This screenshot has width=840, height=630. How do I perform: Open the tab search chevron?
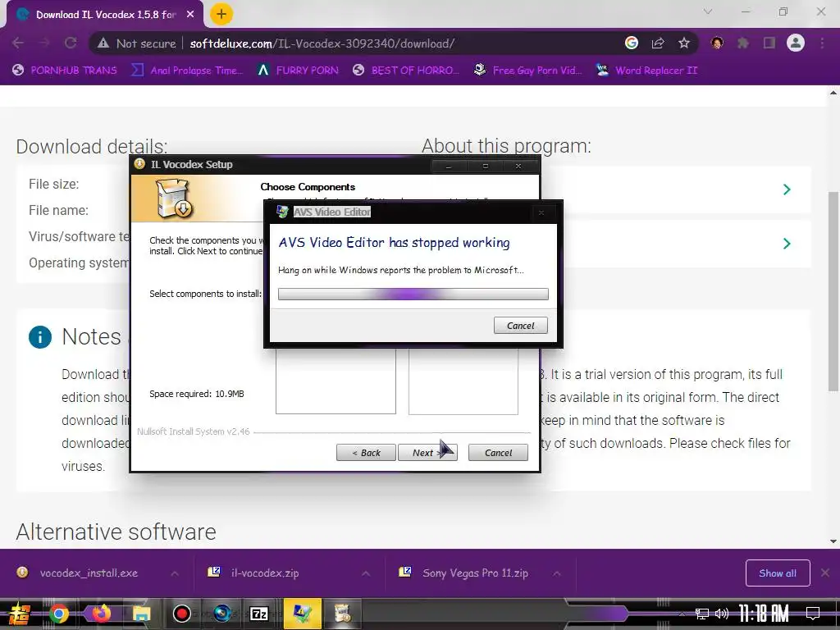(x=708, y=11)
